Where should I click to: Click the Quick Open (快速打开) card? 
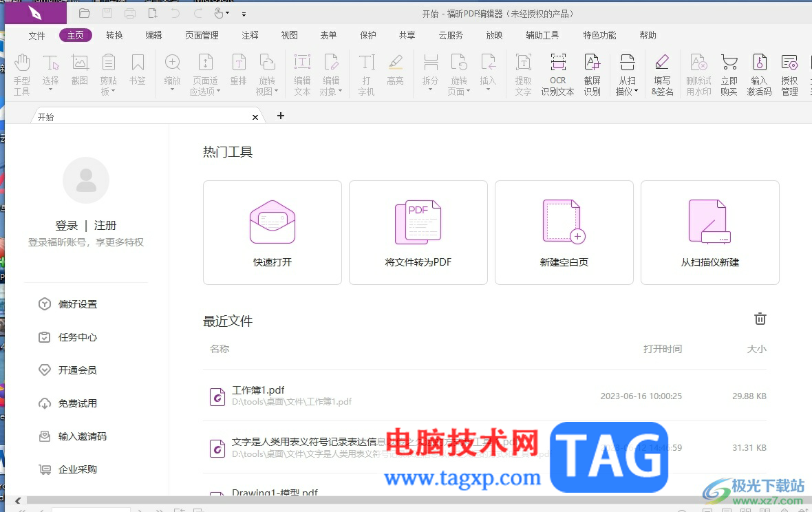tap(273, 233)
